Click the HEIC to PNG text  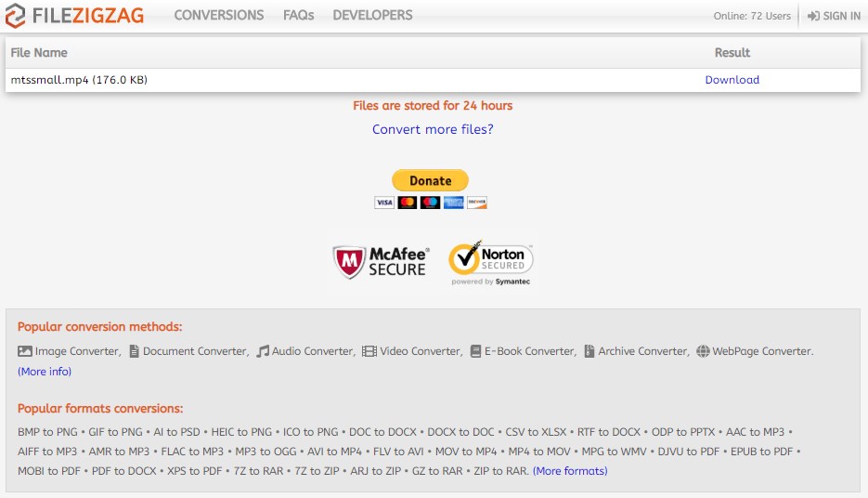pos(241,432)
